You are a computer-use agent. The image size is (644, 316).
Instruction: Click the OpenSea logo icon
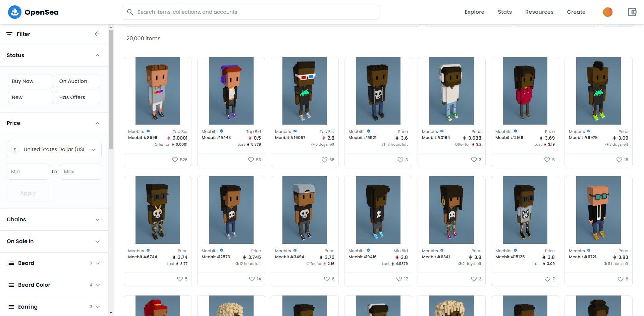[x=14, y=12]
